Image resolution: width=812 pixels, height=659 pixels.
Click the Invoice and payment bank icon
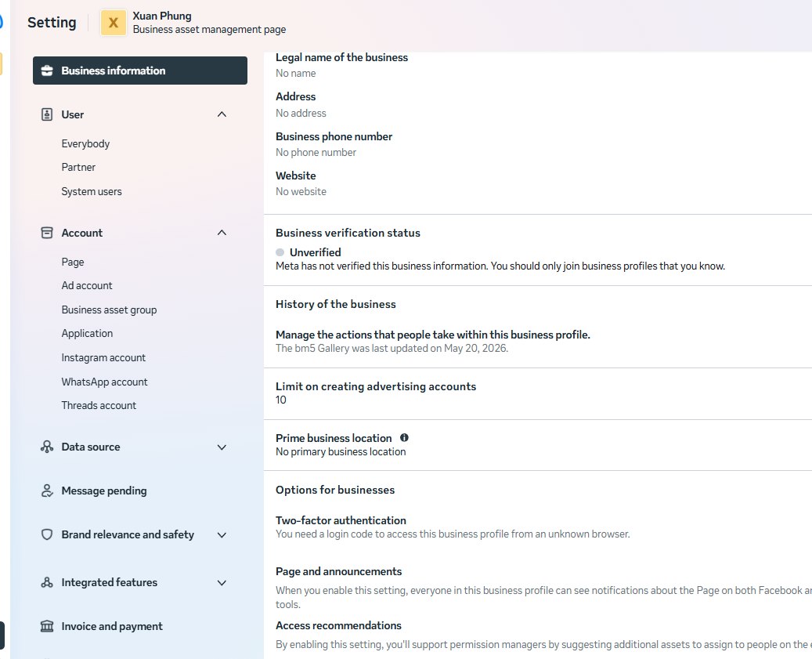[x=47, y=626]
